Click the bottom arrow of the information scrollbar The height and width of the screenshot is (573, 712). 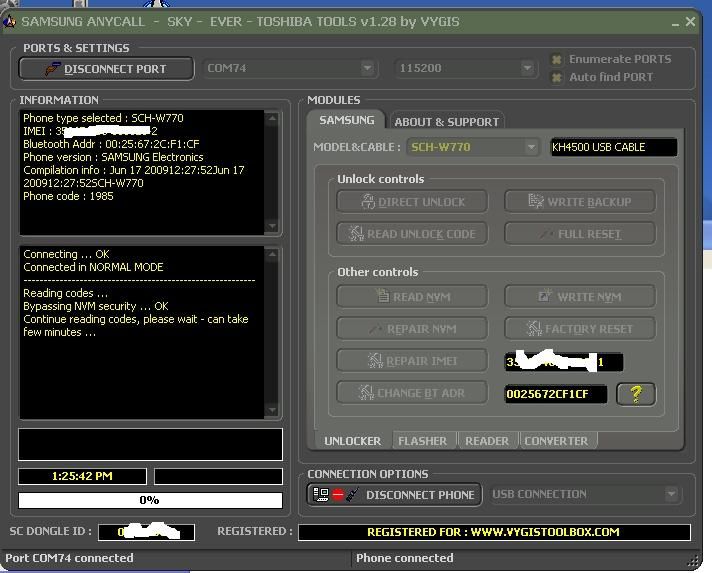tap(272, 226)
